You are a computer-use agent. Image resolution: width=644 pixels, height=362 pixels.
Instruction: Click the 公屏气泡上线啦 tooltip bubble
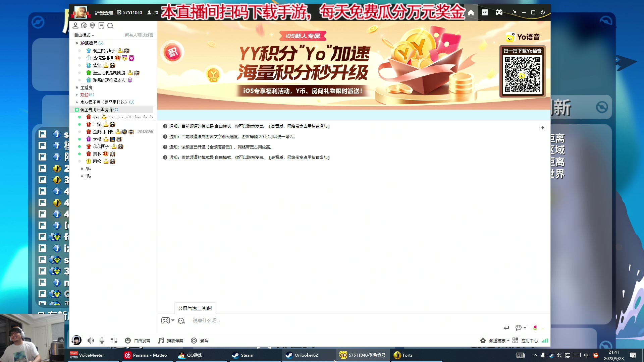[195, 308]
